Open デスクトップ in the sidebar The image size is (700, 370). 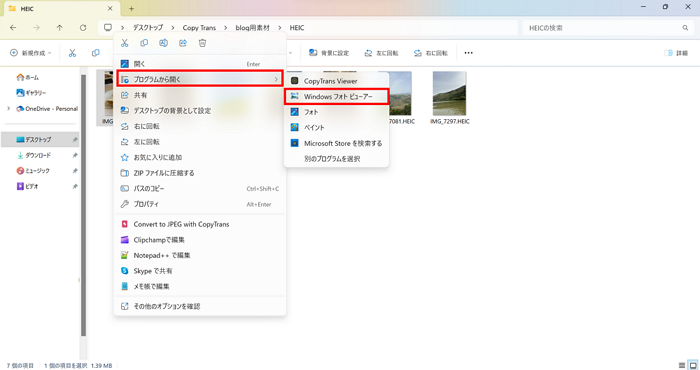(40, 140)
